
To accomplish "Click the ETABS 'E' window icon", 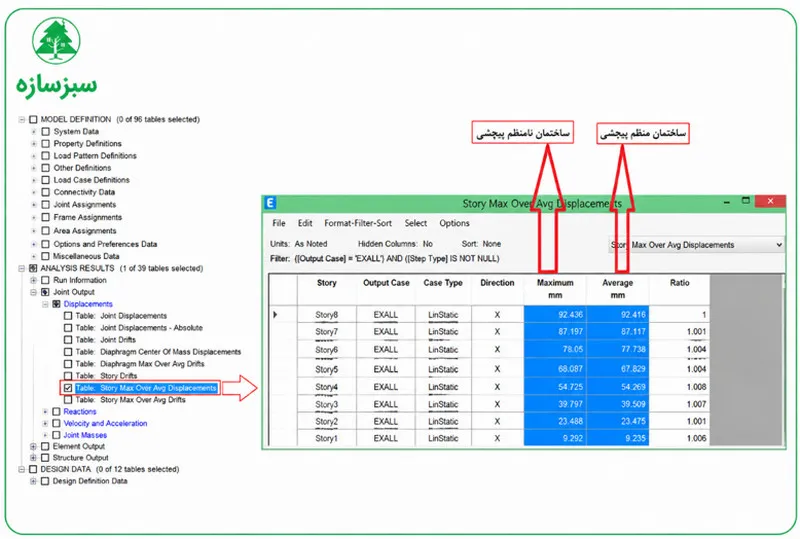I will 270,203.
